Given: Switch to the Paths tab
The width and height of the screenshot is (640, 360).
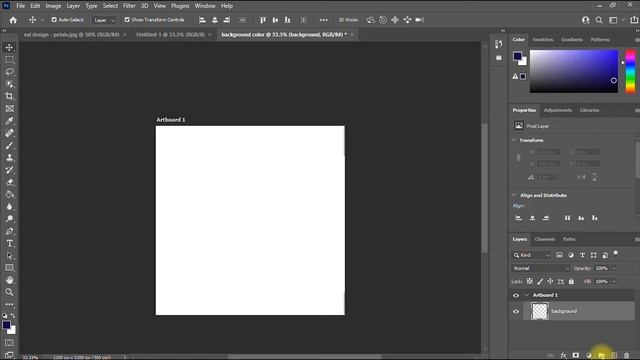Looking at the screenshot, I should pos(569,239).
